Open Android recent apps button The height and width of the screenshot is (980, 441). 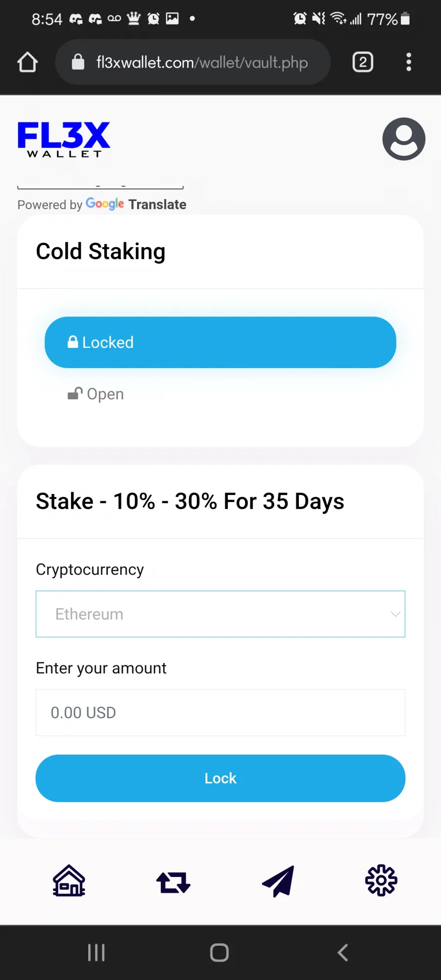pyautogui.click(x=97, y=953)
